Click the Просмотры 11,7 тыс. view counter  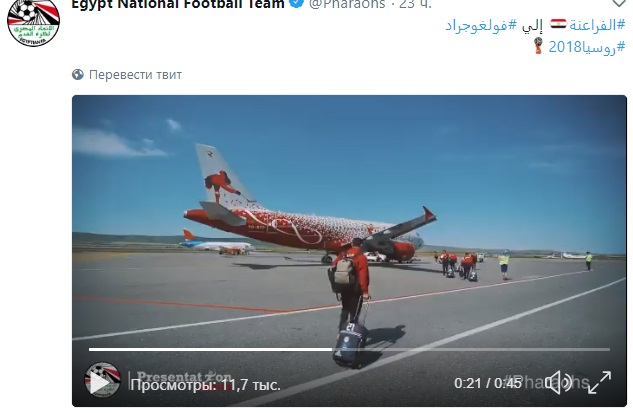pos(205,385)
